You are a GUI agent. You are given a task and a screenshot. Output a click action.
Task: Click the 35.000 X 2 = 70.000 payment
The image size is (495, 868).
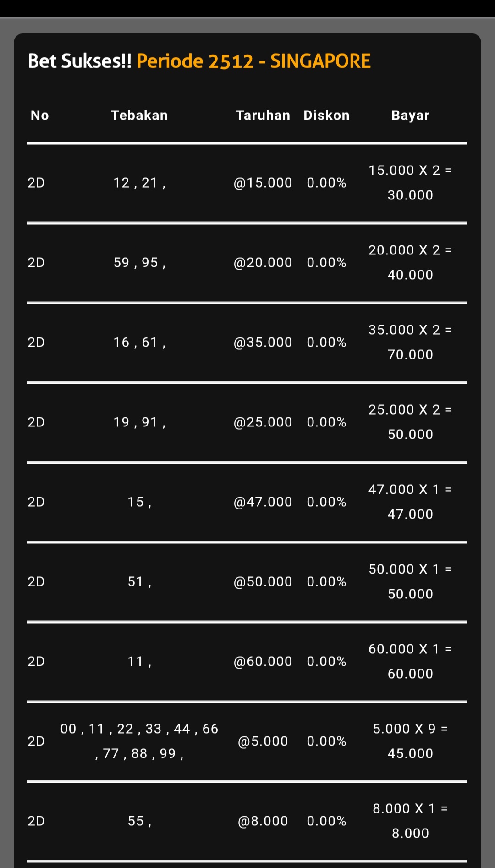[410, 342]
